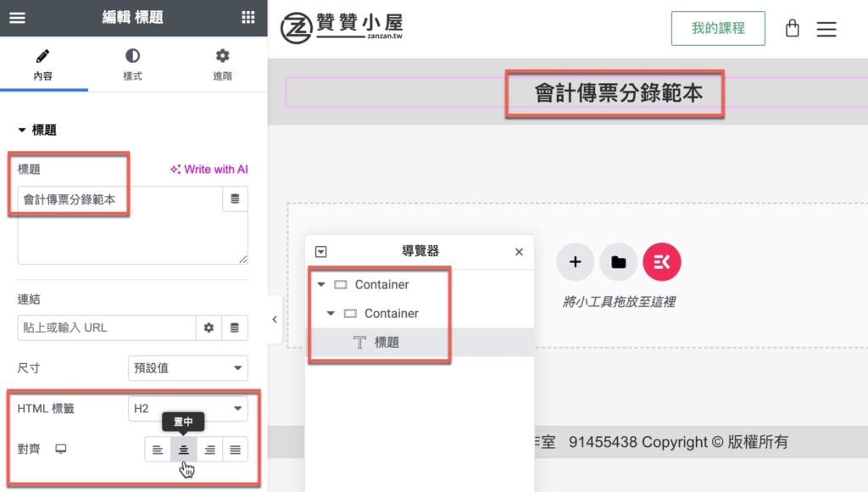The image size is (868, 492).
Task: Align heading text right
Action: 209,450
